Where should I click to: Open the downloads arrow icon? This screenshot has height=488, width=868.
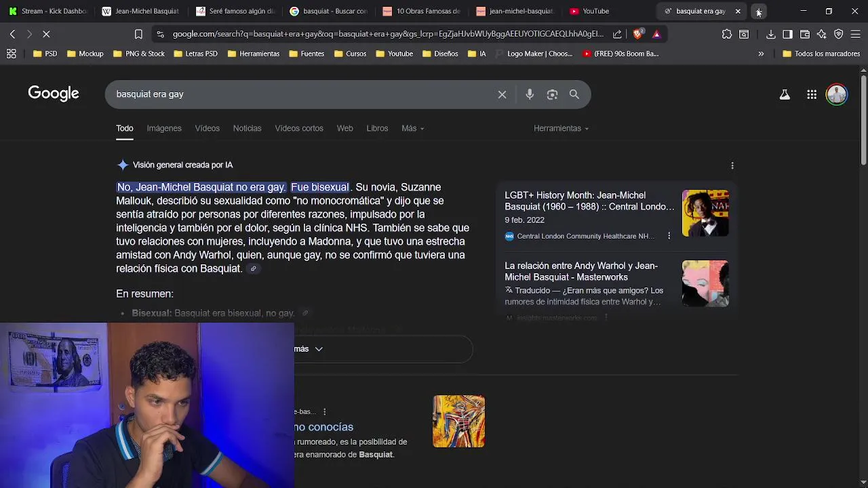click(771, 34)
